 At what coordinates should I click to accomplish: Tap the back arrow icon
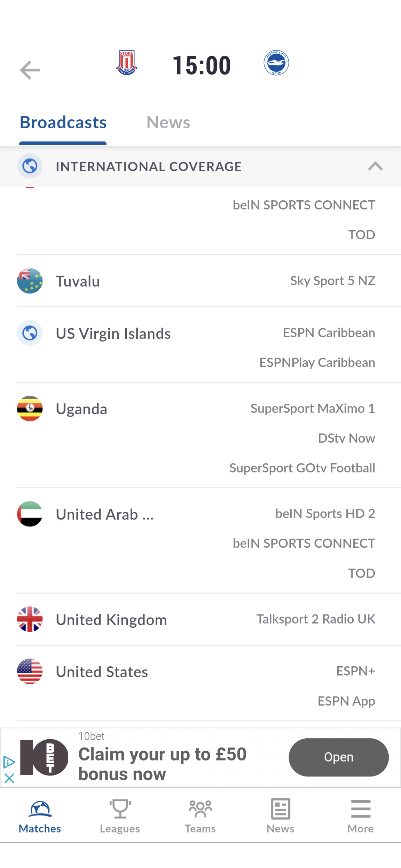30,70
